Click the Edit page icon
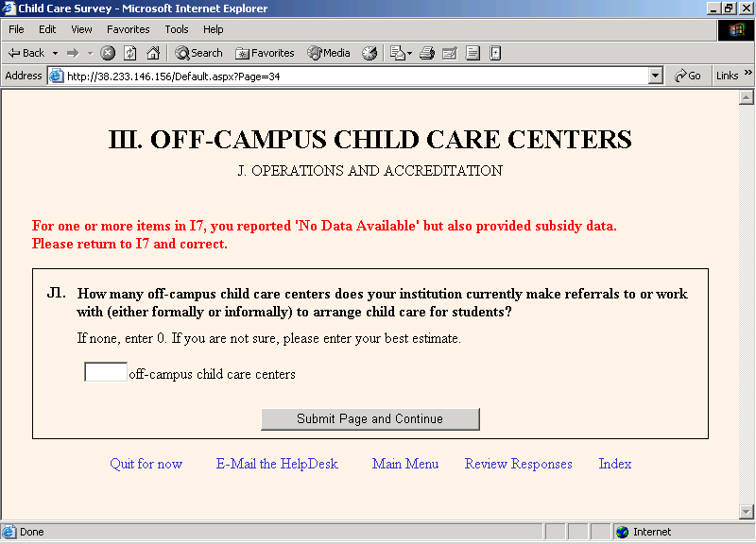This screenshot has width=756, height=544. coord(450,53)
